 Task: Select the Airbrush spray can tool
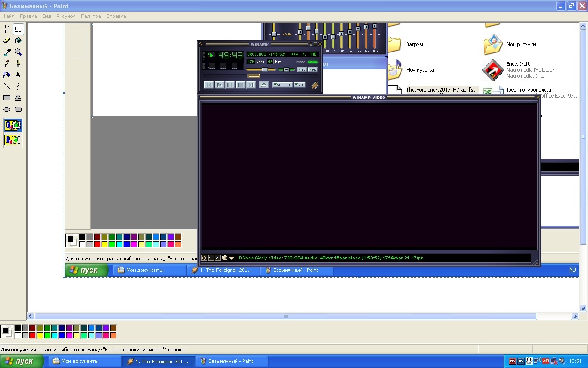coord(7,75)
